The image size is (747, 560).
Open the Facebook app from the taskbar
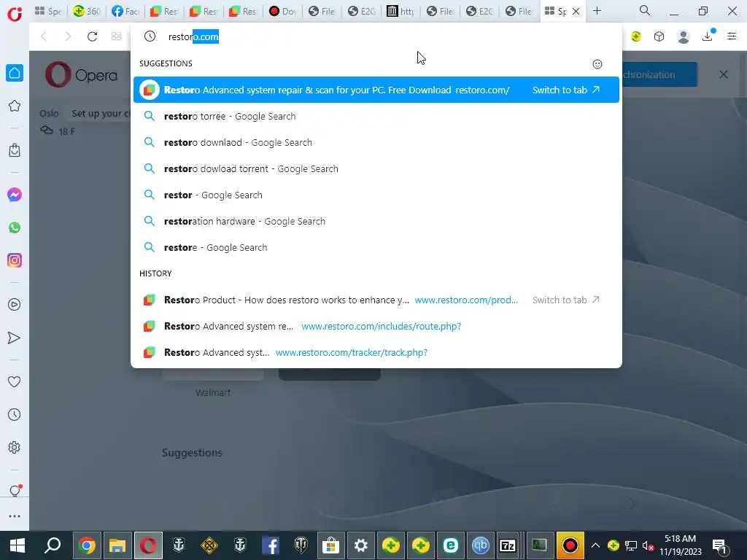271,545
